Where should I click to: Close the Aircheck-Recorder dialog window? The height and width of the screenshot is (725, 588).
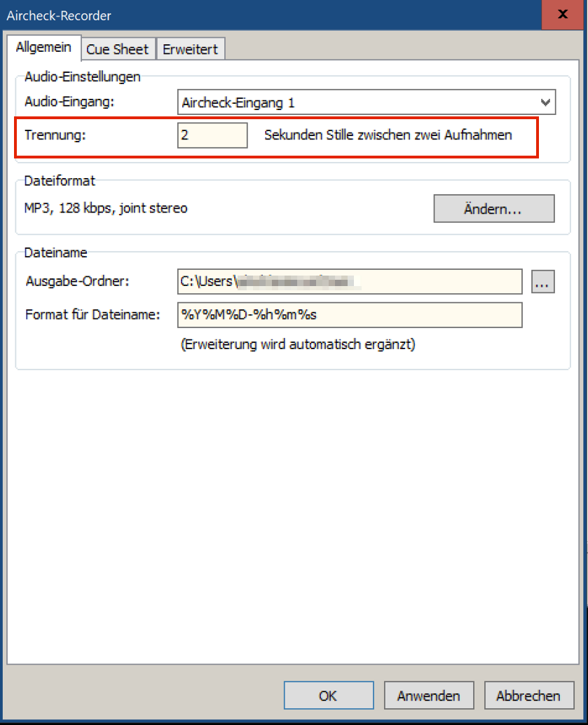pos(562,15)
